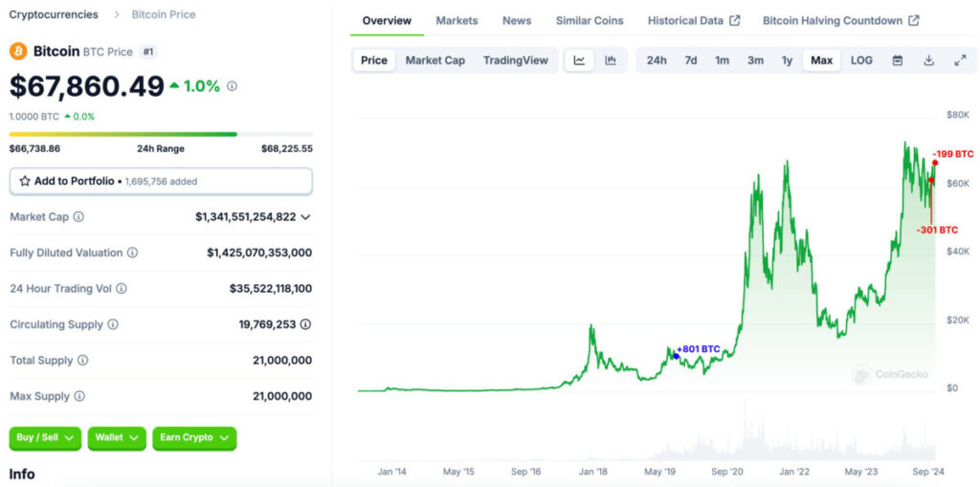Select the Max time range

821,60
